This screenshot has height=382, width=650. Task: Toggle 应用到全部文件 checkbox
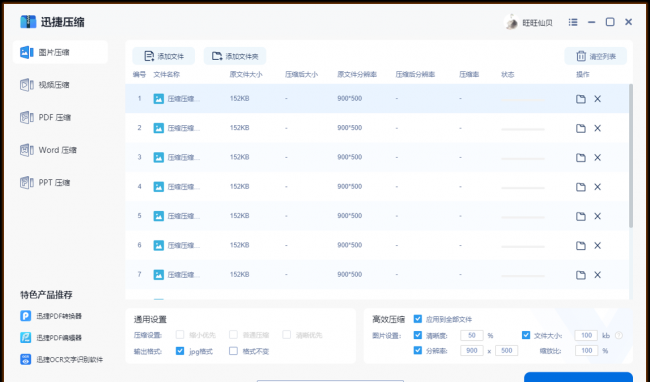418,319
